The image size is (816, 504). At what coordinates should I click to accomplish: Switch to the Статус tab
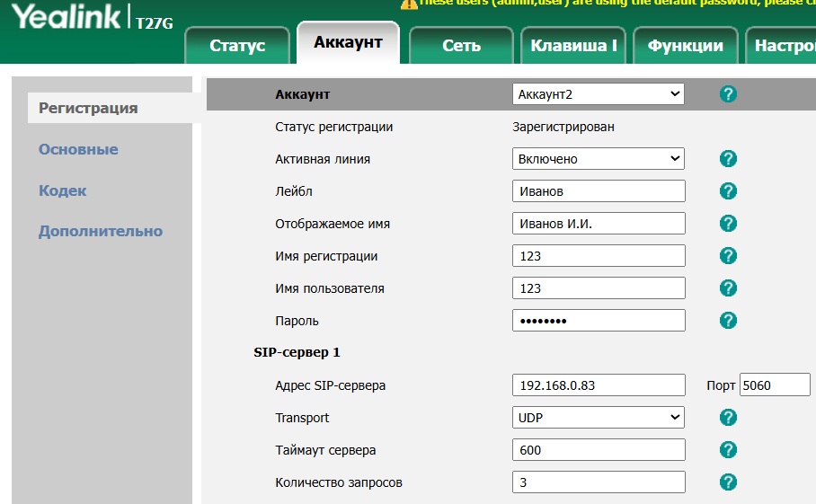click(237, 46)
